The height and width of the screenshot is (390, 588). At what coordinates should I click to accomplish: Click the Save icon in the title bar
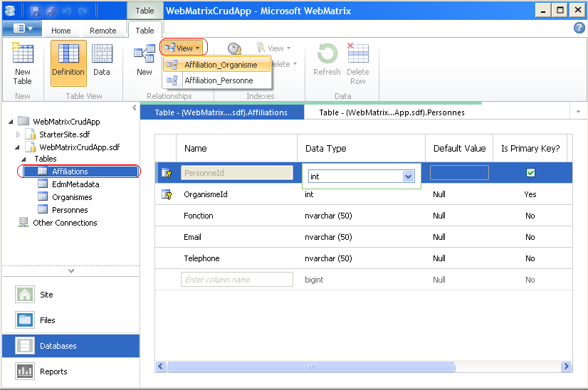point(36,11)
